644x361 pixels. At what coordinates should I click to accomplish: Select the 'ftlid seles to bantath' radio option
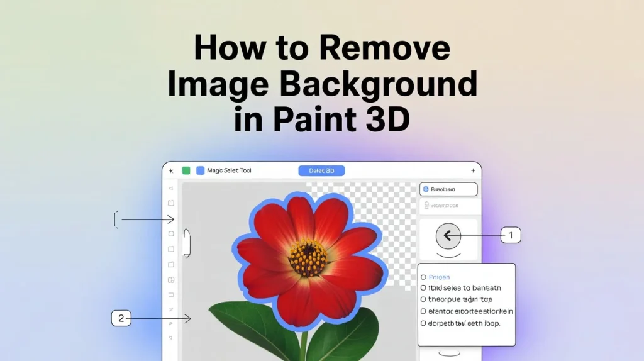[x=461, y=288]
